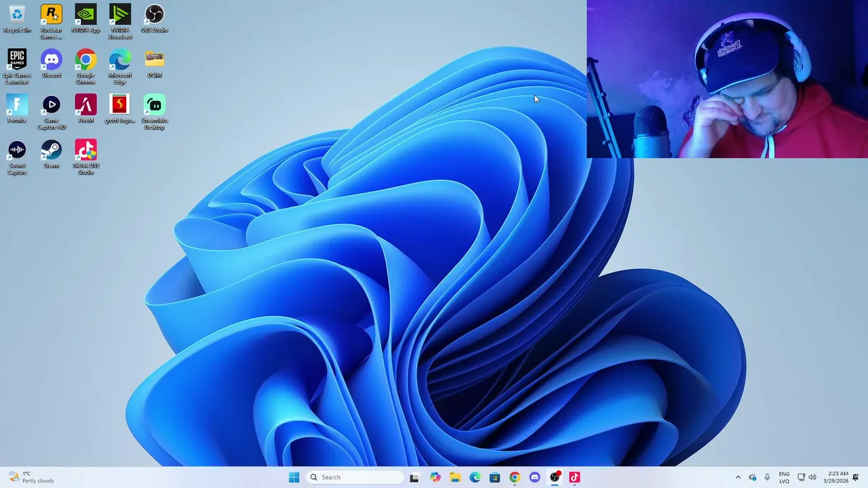Select the Game Capture HD desktop shortcut
868x488 pixels.
coord(51,112)
